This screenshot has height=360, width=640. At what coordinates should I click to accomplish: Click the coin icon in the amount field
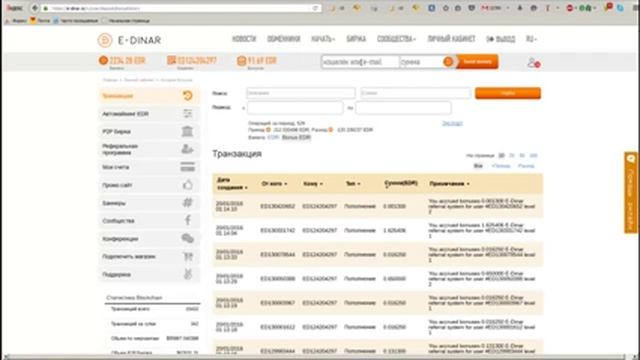coord(448,62)
